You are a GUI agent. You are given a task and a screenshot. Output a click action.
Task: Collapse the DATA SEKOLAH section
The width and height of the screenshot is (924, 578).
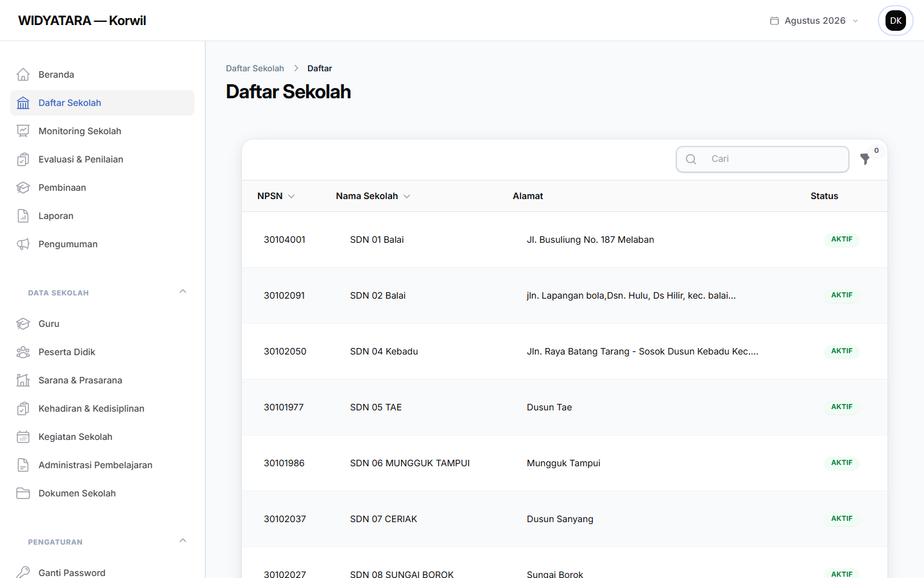click(x=183, y=292)
